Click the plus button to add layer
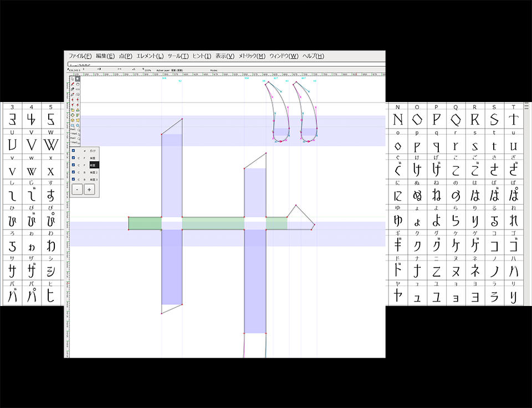 click(x=89, y=190)
